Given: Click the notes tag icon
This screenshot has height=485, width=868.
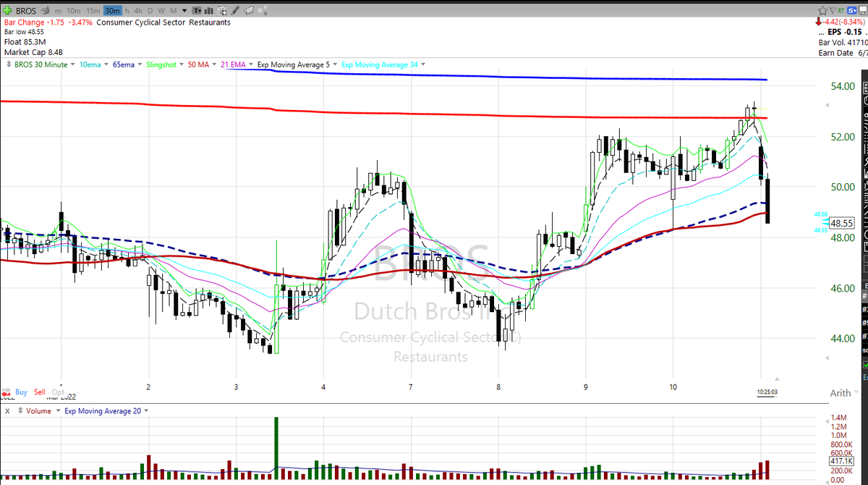Looking at the screenshot, I should coord(249,11).
